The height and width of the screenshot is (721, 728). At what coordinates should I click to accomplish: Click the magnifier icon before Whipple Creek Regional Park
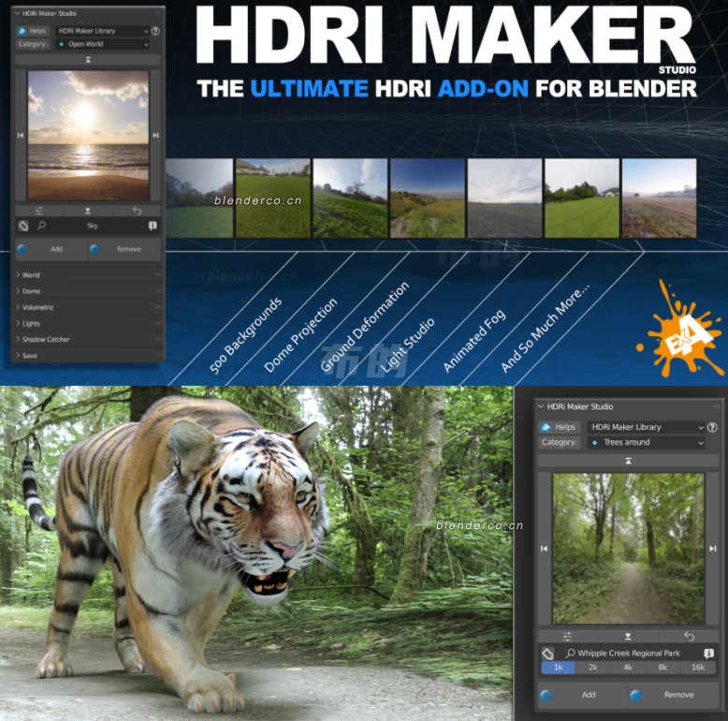(x=570, y=654)
